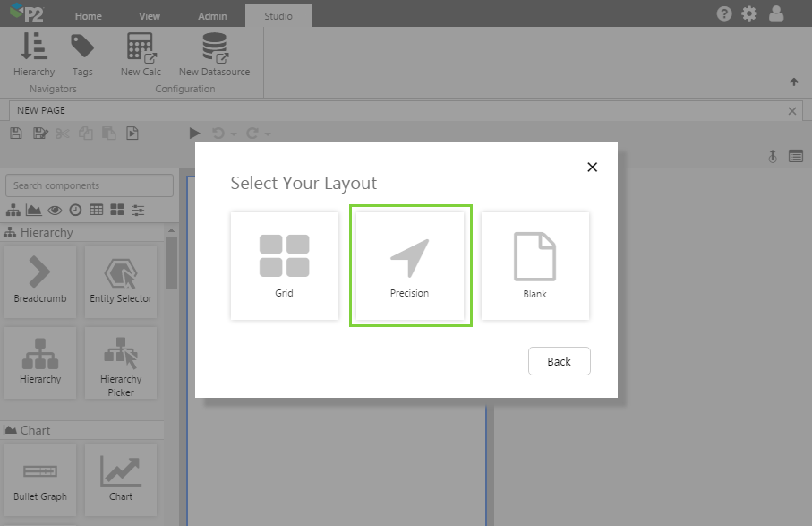The image size is (812, 526).
Task: Select the Chart component
Action: (120, 479)
